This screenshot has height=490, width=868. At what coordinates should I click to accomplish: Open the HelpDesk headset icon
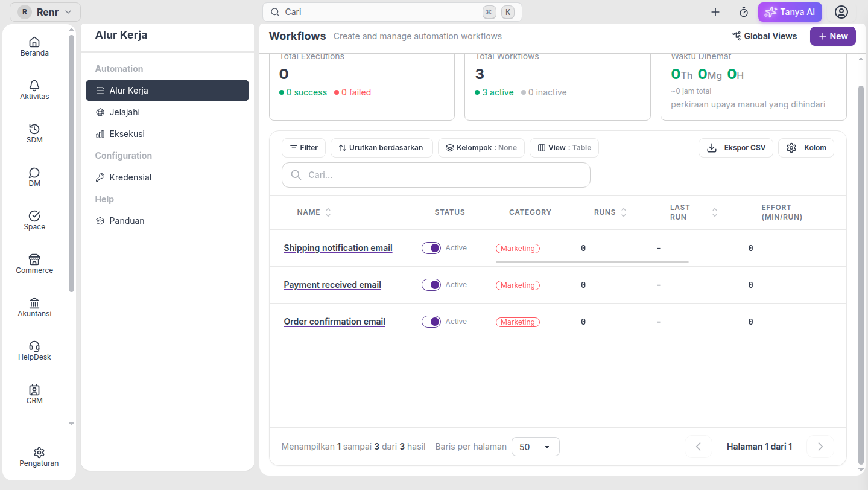34,346
